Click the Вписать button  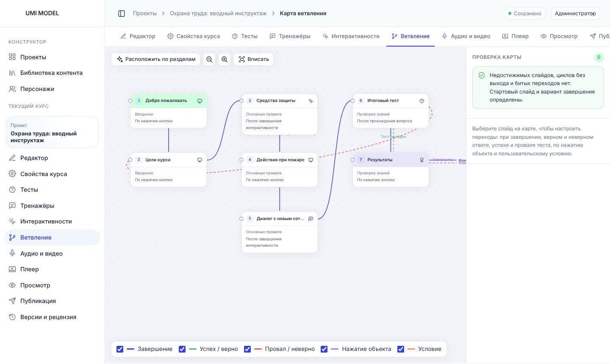coord(254,59)
